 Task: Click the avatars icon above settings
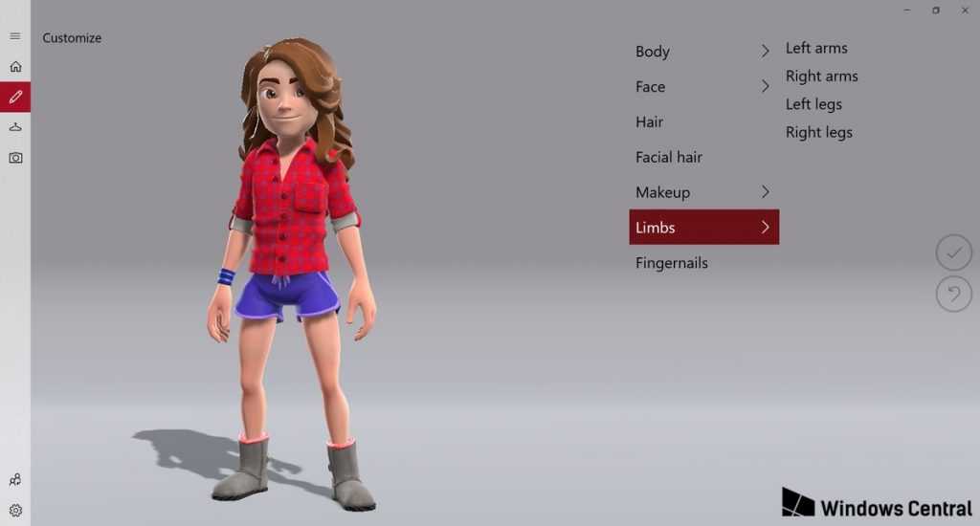pyautogui.click(x=15, y=480)
